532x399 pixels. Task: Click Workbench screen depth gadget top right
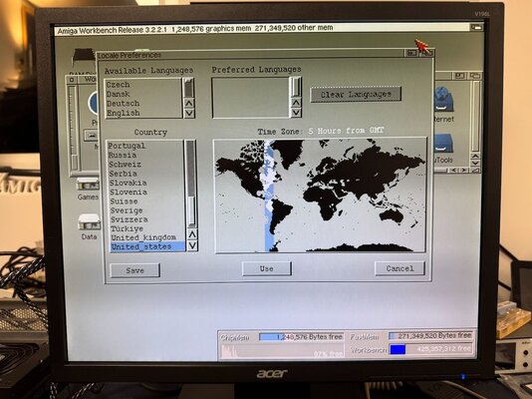pyautogui.click(x=476, y=27)
